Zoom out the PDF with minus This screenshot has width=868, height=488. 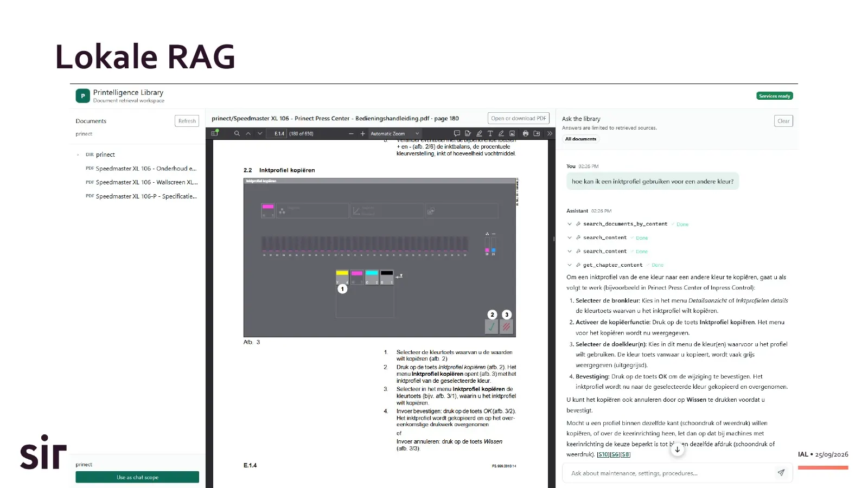point(351,133)
